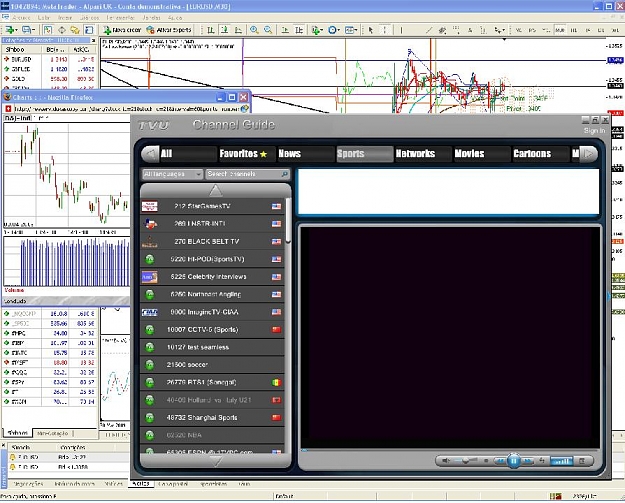Select channel 26776 RTS1 (Senegal)

tap(212, 382)
